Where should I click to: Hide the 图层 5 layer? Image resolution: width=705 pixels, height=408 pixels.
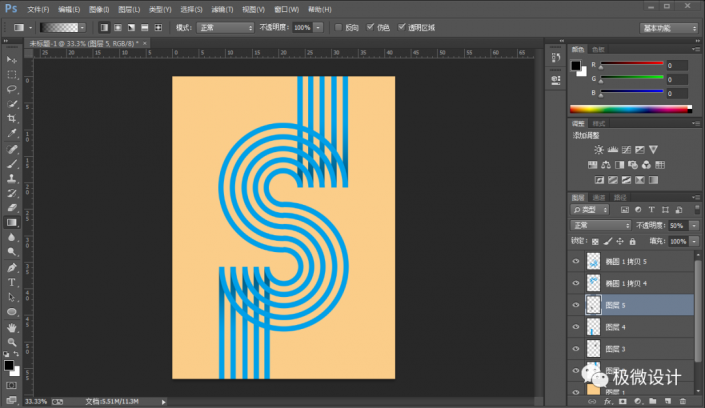tap(575, 305)
